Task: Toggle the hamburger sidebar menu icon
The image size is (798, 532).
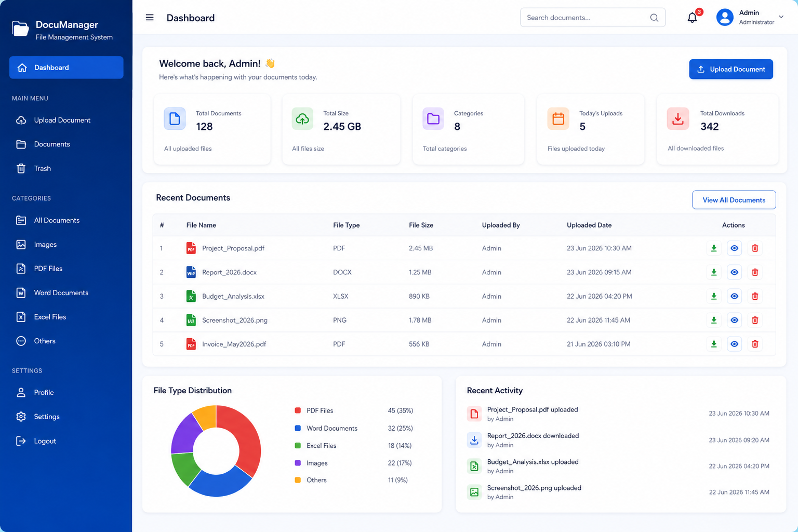Action: tap(150, 18)
